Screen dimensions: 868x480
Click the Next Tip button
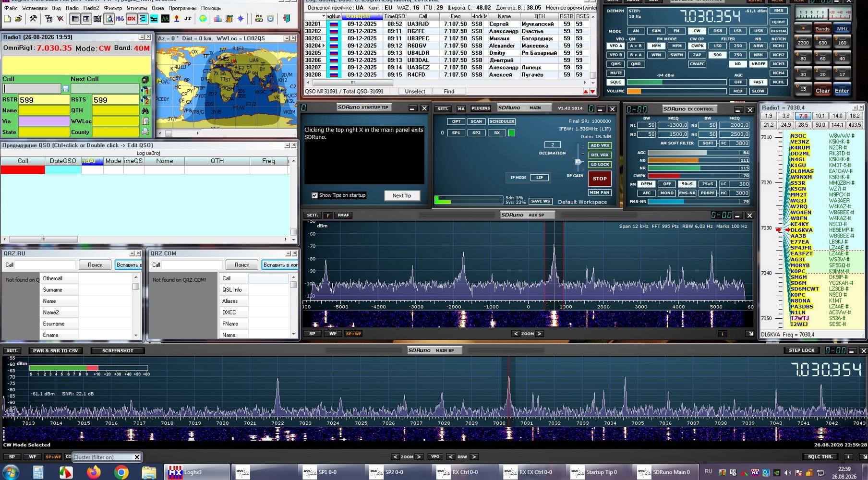(x=402, y=195)
